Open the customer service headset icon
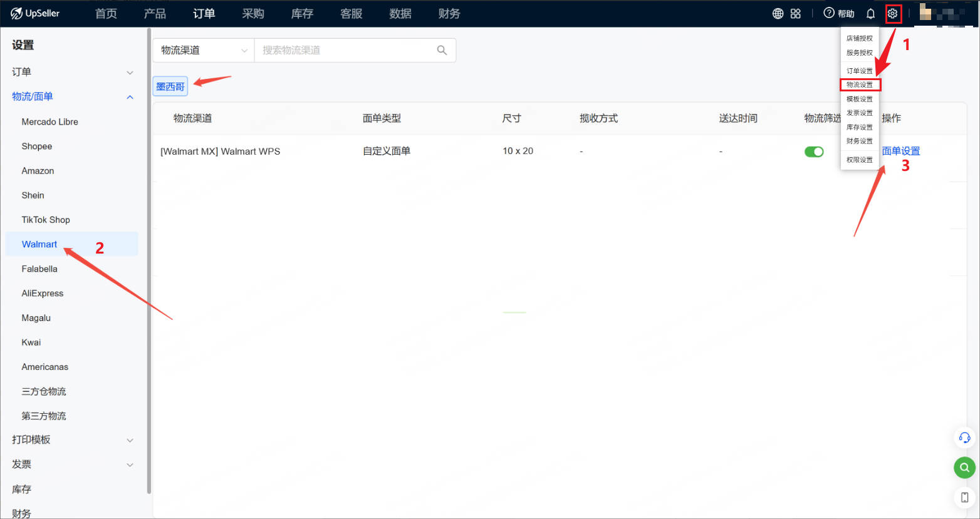Viewport: 980px width, 519px height. tap(964, 438)
